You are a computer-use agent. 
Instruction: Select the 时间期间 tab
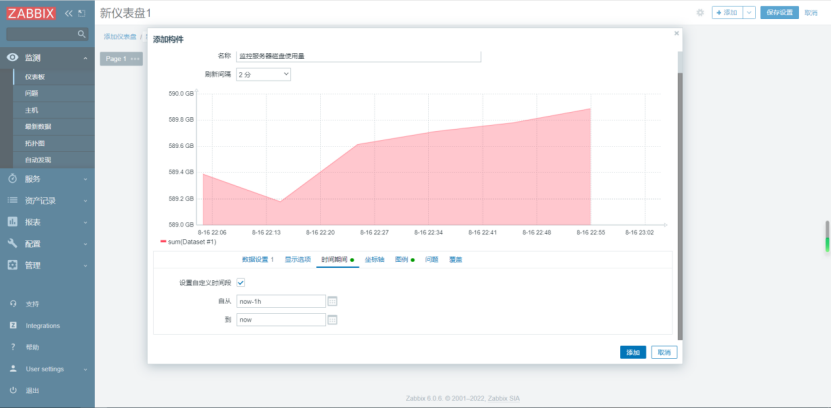[338, 260]
